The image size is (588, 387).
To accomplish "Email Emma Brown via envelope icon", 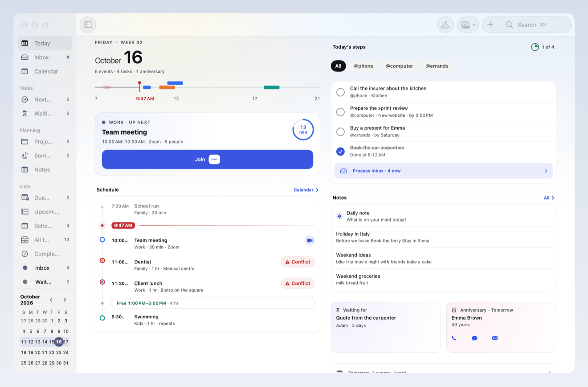I will (495, 338).
